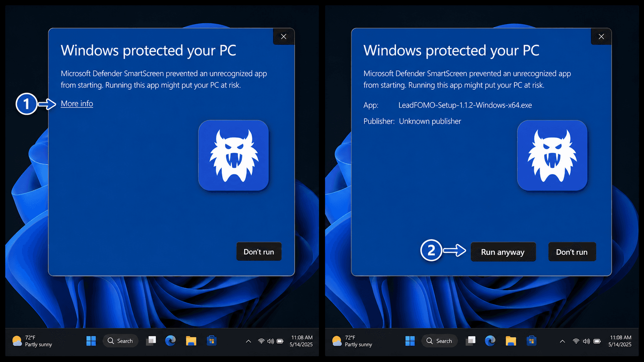644x362 pixels.
Task: Open the Start menu on left taskbar
Action: [x=91, y=341]
